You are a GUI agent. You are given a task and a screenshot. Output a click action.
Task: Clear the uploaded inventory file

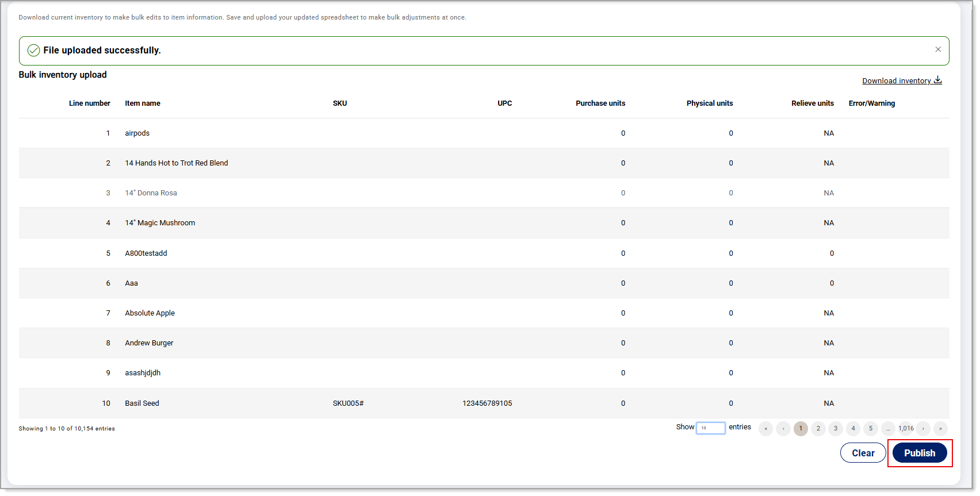coord(863,453)
